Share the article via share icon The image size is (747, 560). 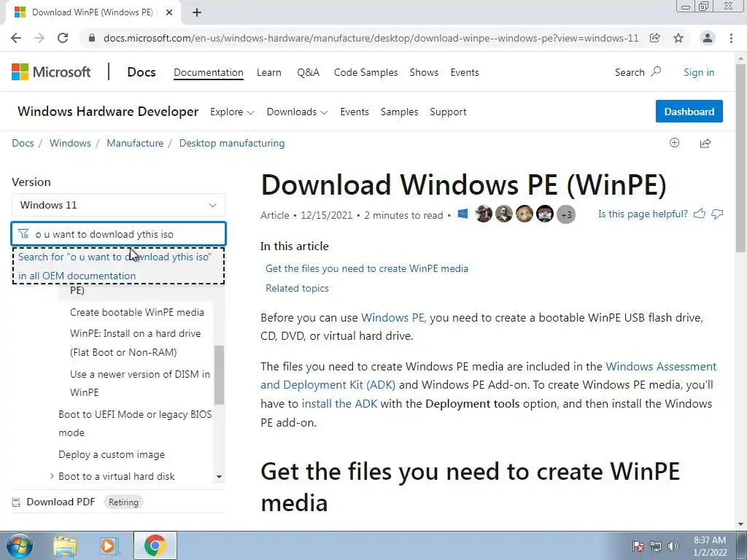coord(705,143)
